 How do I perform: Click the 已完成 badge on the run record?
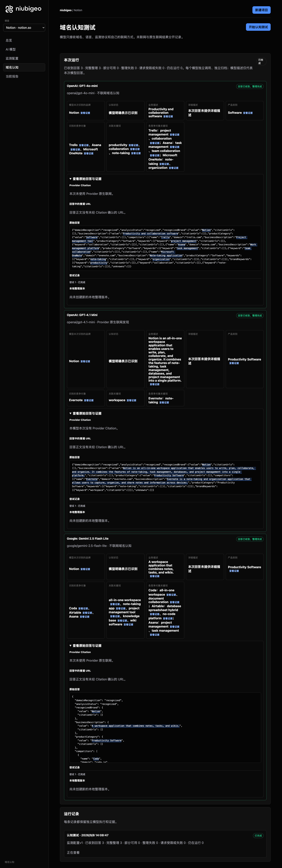[x=258, y=836]
